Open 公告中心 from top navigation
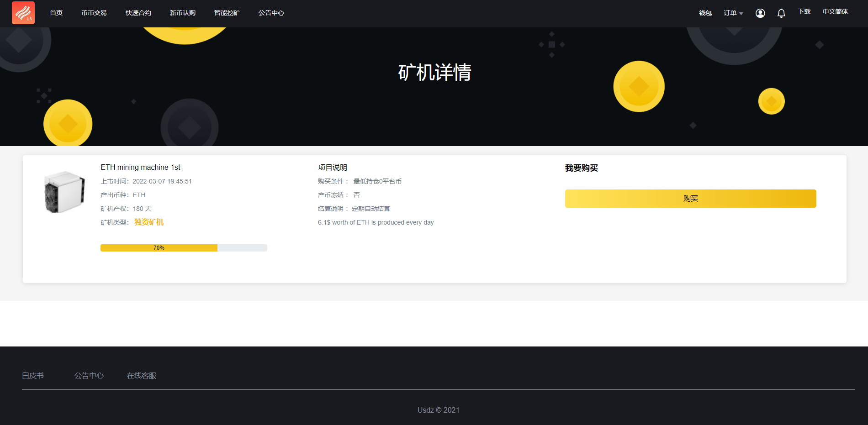 [271, 13]
